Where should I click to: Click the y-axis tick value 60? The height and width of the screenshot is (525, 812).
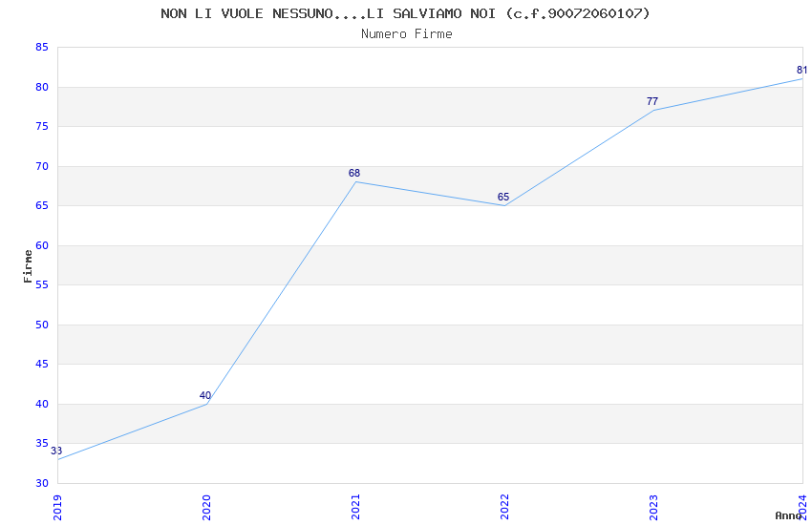click(x=42, y=245)
